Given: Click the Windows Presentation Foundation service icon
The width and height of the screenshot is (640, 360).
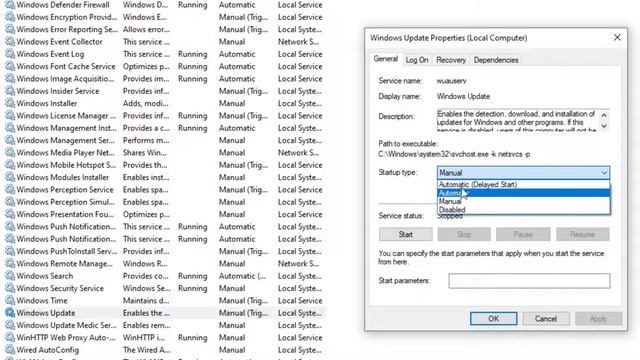Looking at the screenshot, I should pos(10,214).
